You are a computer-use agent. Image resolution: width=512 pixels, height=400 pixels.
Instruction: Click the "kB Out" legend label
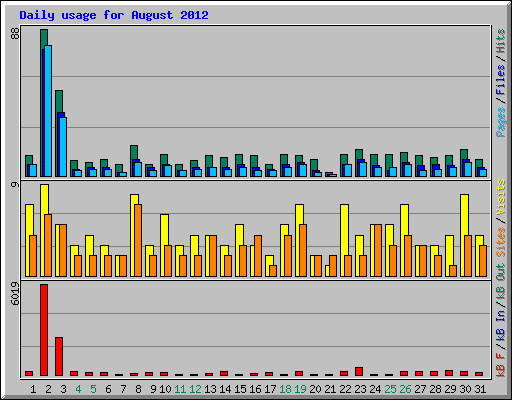coord(501,281)
